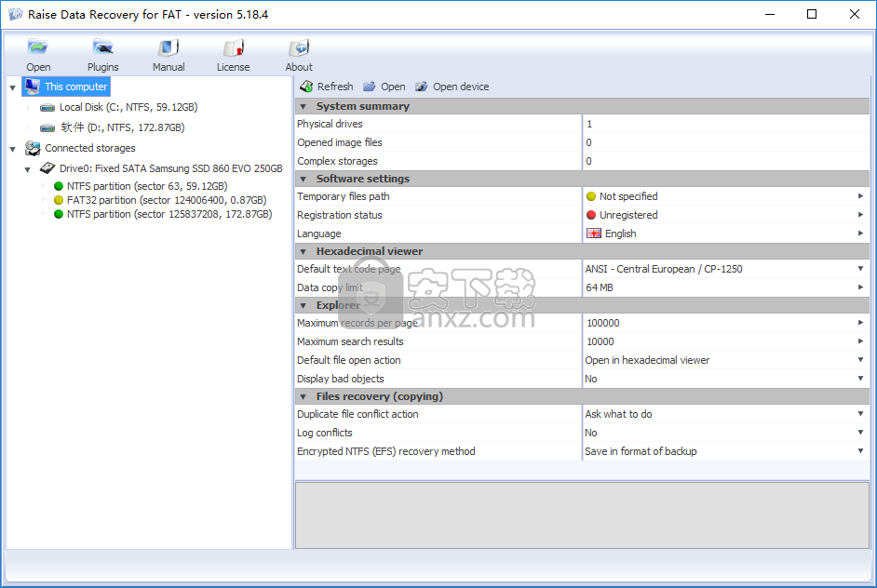Click green status dot of 59.12GB NTFS partition
The image size is (877, 588).
pos(58,186)
